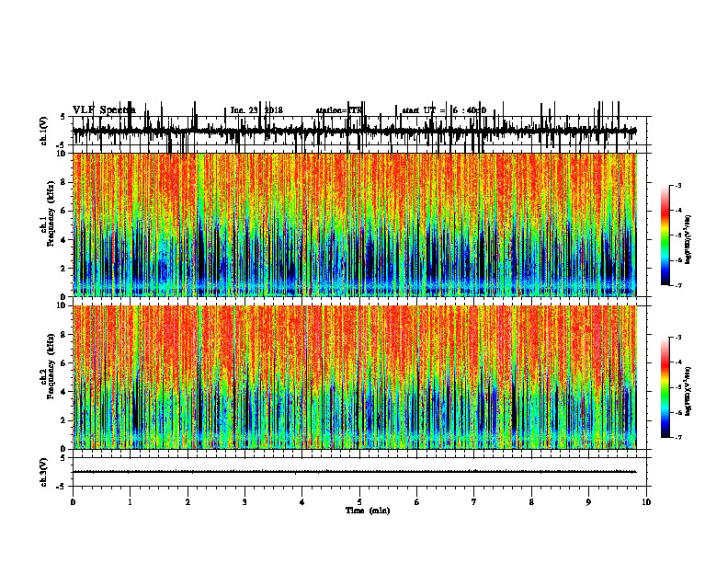Click the start UT time header text

[444, 110]
